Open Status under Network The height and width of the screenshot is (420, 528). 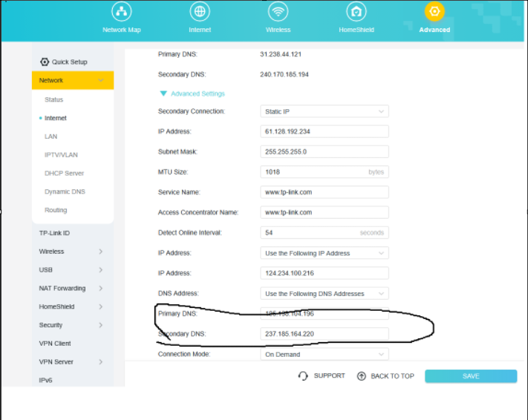(x=54, y=99)
